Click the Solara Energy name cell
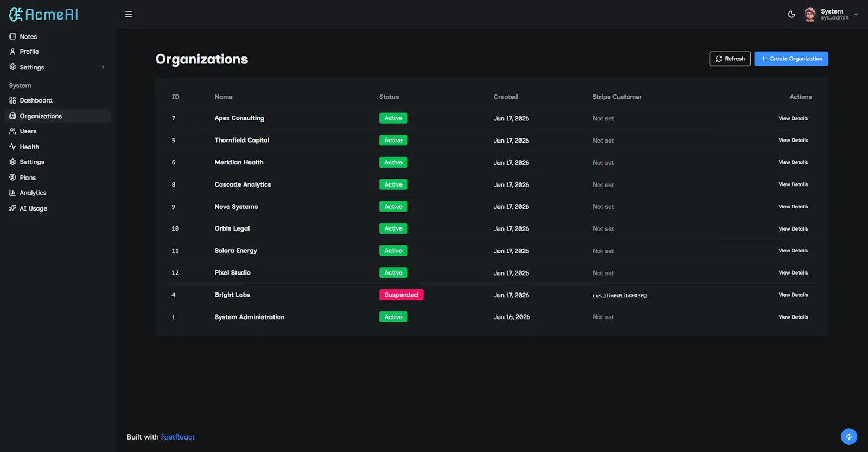The height and width of the screenshot is (452, 868). point(235,251)
